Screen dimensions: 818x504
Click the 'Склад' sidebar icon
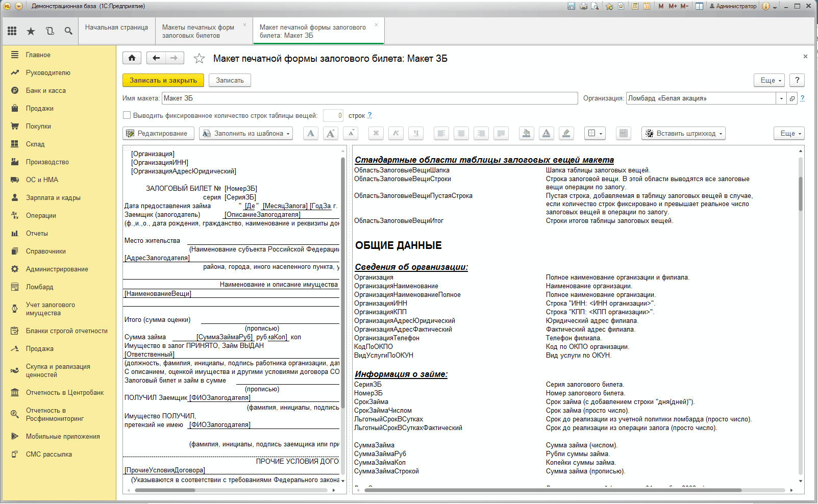pos(15,144)
